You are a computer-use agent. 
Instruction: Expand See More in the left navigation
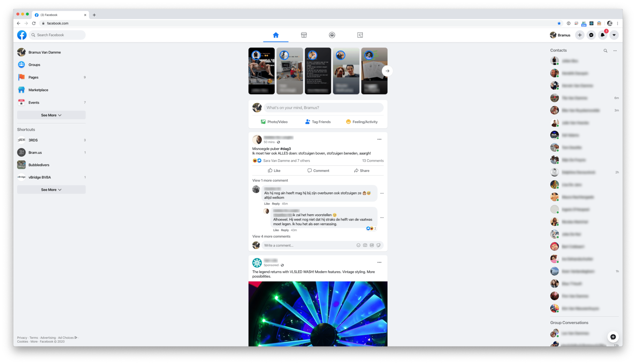(51, 115)
